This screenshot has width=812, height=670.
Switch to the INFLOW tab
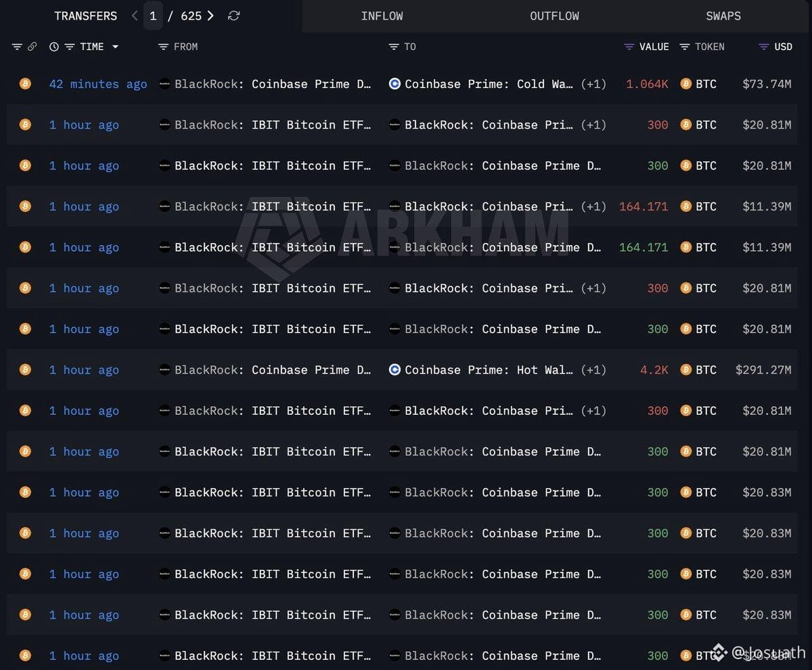[382, 16]
